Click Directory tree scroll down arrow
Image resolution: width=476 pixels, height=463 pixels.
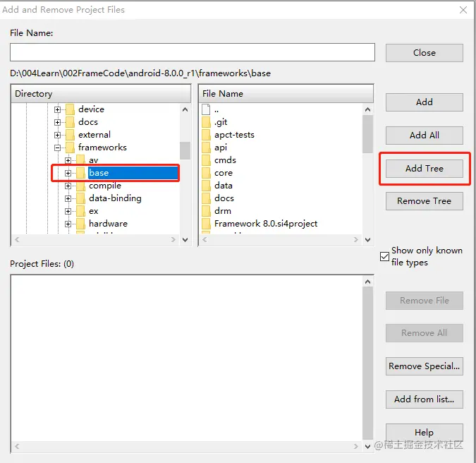pyautogui.click(x=185, y=239)
